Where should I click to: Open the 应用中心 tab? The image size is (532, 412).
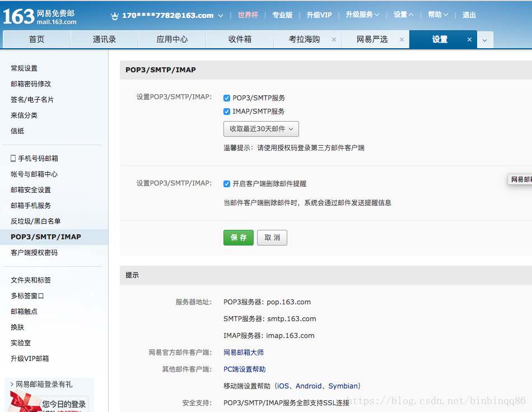coord(172,39)
